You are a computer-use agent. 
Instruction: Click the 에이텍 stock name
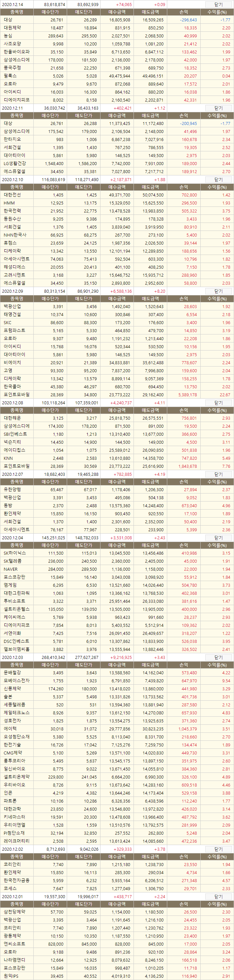coord(10,728)
